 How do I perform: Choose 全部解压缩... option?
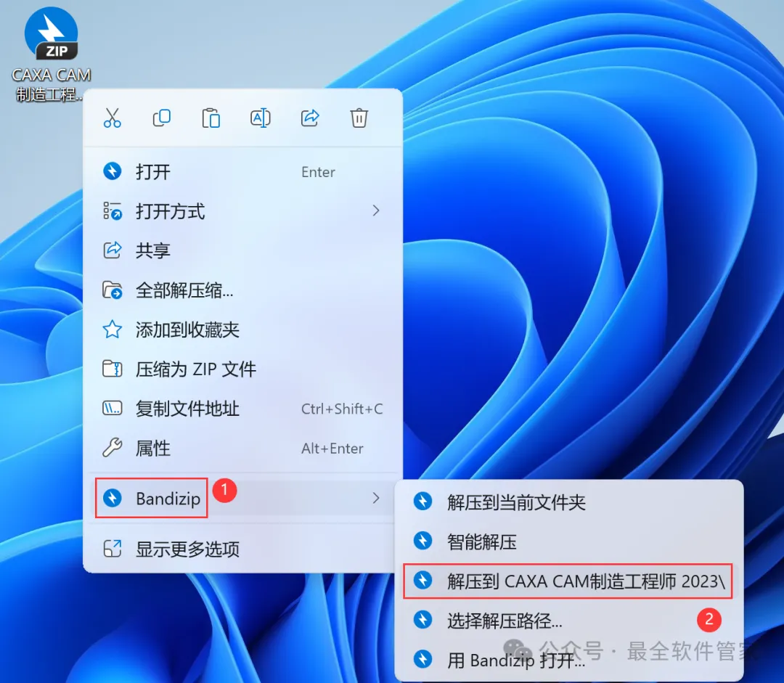coord(242,290)
